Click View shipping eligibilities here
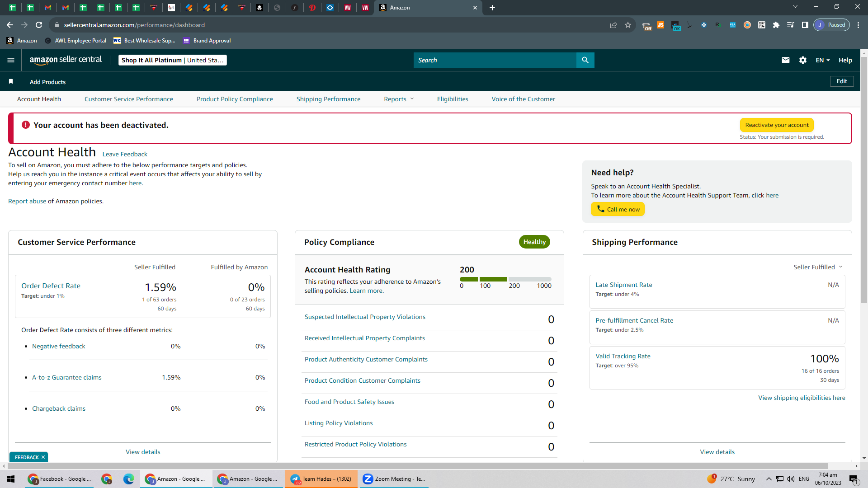The image size is (868, 488). click(802, 398)
